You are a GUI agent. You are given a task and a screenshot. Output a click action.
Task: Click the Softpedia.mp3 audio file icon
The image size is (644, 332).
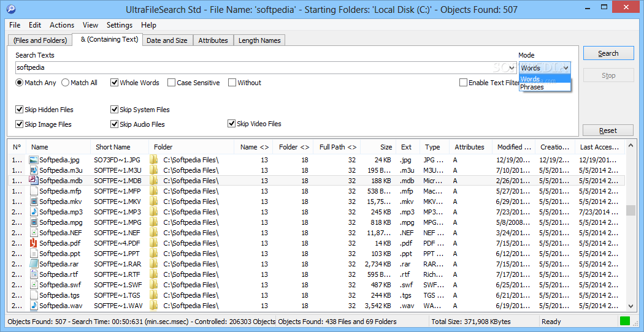pyautogui.click(x=34, y=212)
